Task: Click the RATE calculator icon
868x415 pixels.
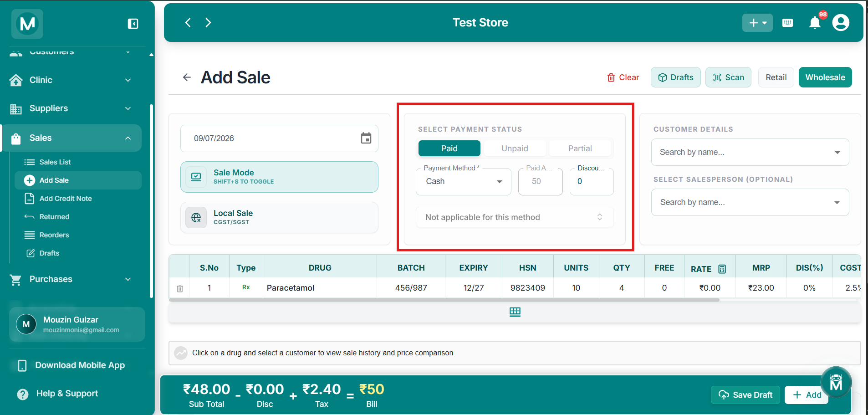Action: (722, 269)
